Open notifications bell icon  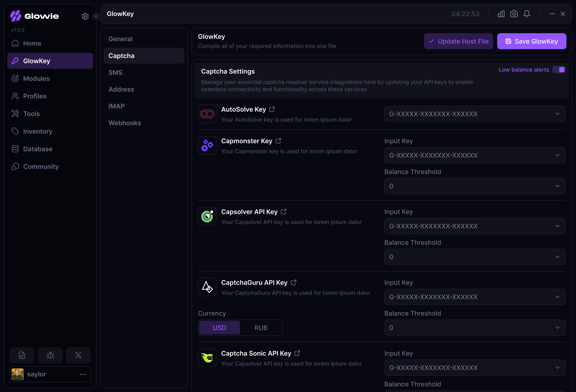pos(527,14)
